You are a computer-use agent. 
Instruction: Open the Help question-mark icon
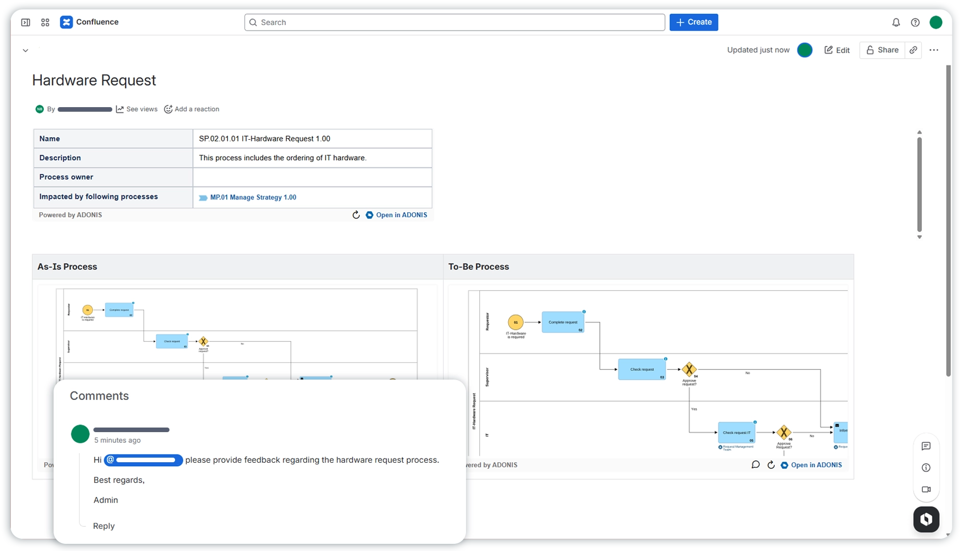(x=915, y=22)
